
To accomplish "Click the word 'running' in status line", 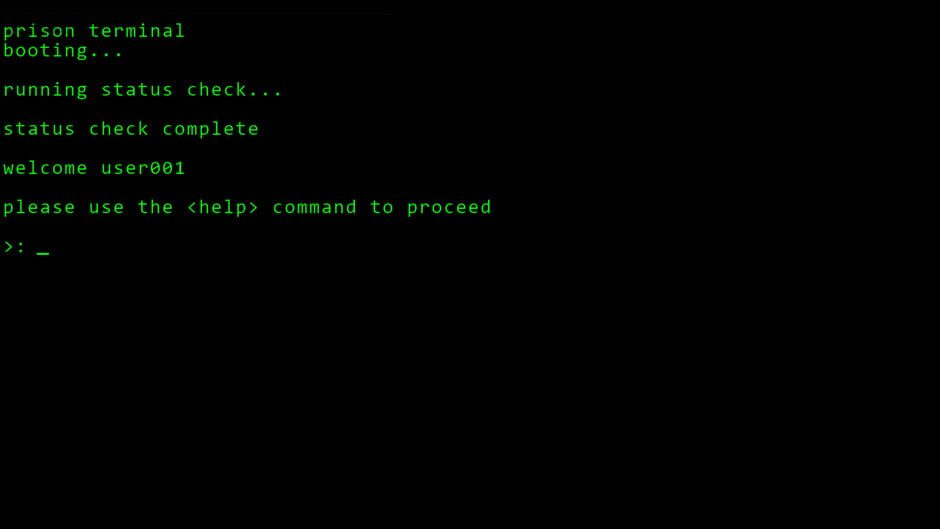I will 45,90.
